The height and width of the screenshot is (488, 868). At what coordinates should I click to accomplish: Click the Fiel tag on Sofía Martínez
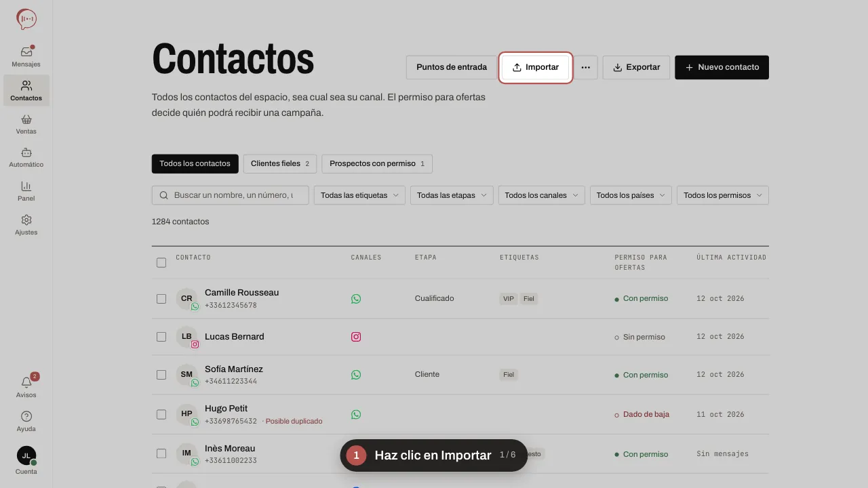509,375
